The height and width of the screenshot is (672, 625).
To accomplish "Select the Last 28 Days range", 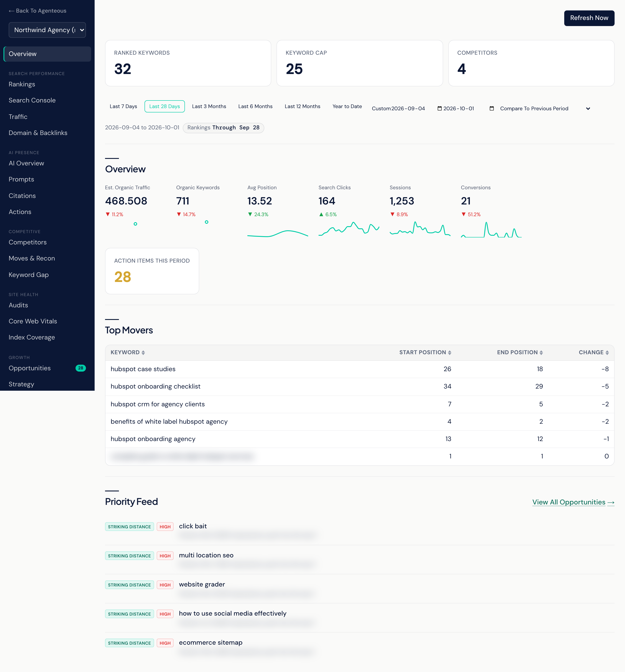I will pos(165,106).
